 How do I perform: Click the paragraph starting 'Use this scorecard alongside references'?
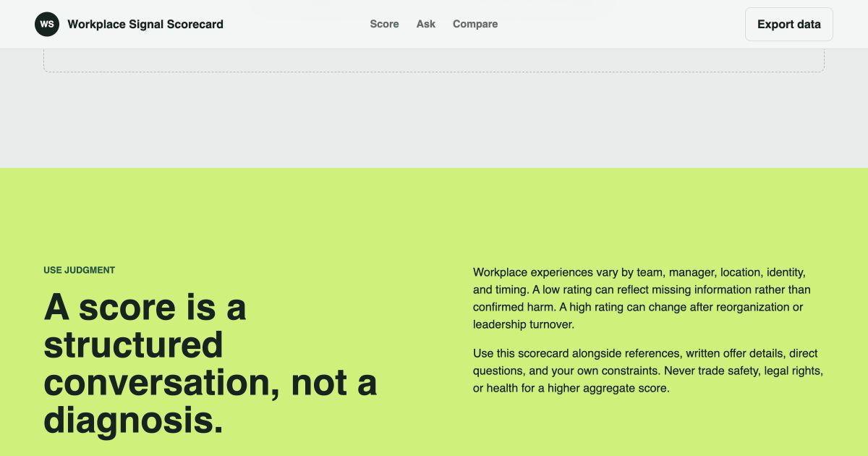click(648, 371)
